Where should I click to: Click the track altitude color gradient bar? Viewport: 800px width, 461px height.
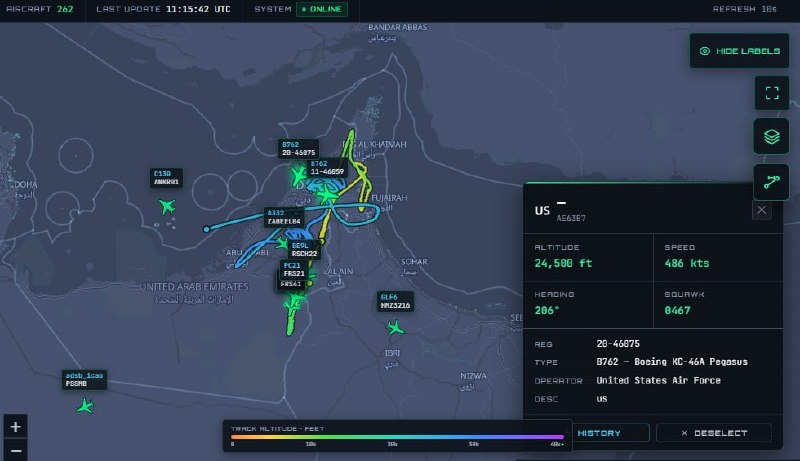pyautogui.click(x=397, y=437)
